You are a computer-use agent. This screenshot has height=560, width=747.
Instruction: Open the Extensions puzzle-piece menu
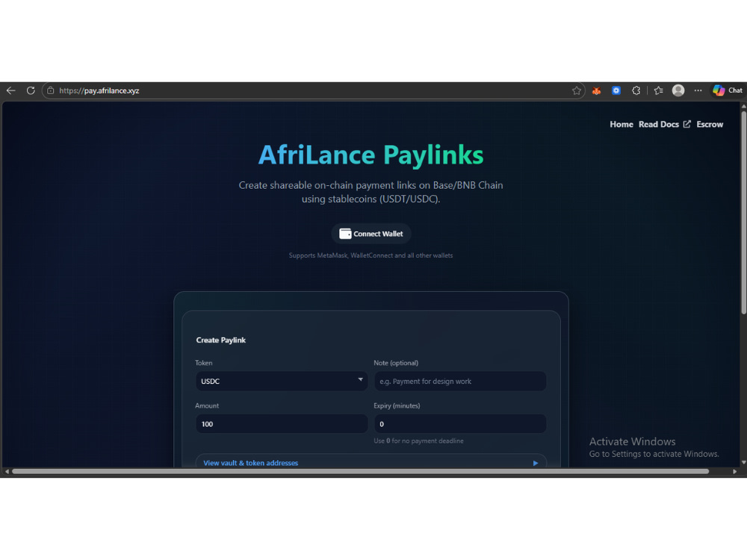click(x=636, y=90)
